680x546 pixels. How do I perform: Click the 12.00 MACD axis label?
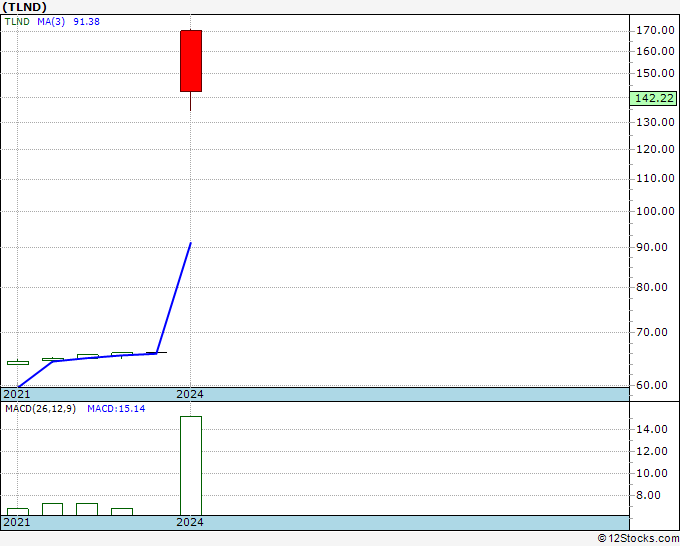[652, 451]
